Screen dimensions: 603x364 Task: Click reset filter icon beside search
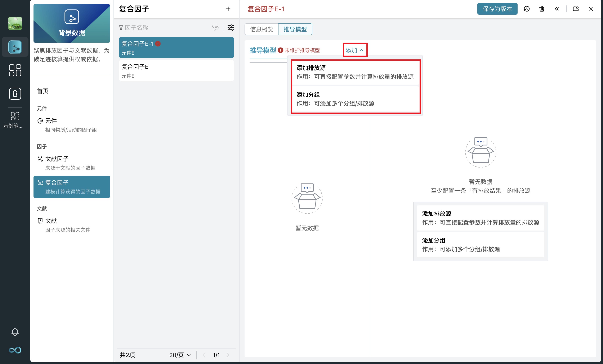coord(215,28)
